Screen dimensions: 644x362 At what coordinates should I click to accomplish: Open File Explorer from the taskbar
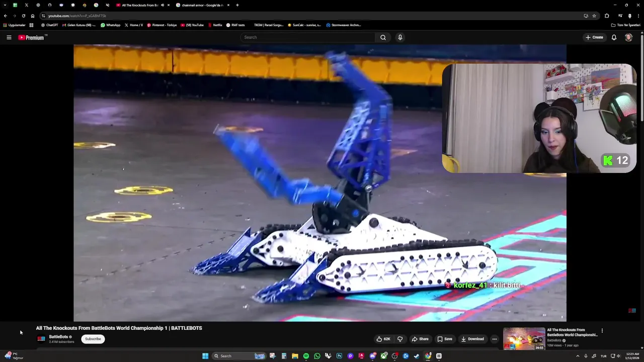point(295,356)
